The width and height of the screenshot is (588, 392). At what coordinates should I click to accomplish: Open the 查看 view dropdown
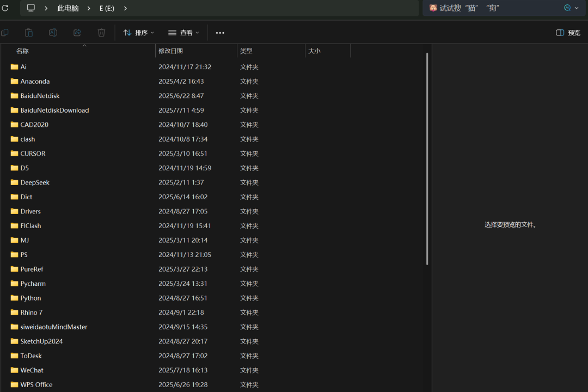point(184,33)
